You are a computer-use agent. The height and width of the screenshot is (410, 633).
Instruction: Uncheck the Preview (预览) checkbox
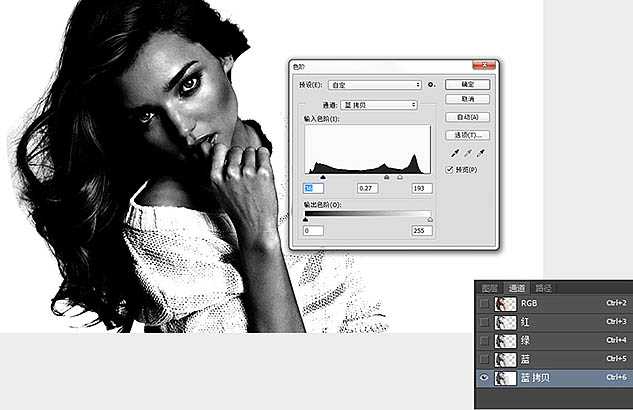[x=450, y=170]
